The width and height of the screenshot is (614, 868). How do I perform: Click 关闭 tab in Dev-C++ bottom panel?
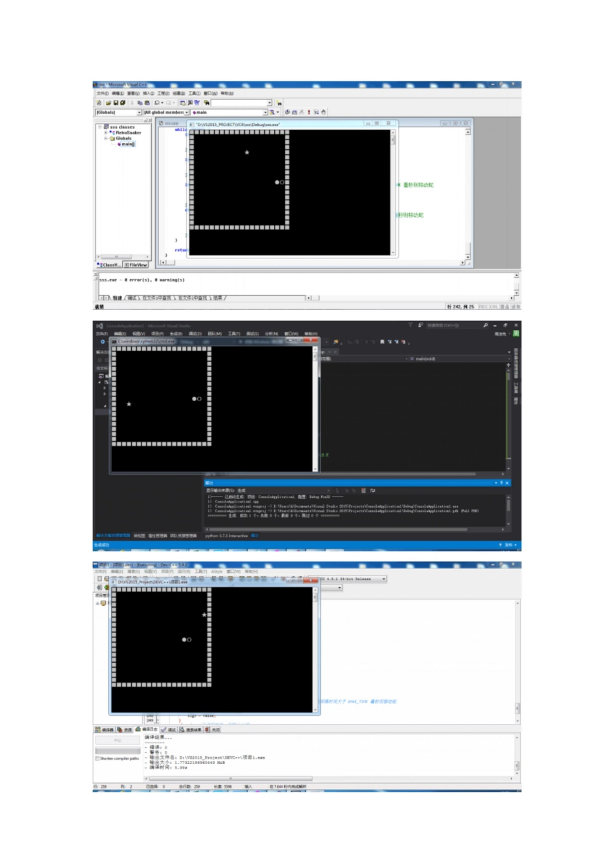coord(213,729)
